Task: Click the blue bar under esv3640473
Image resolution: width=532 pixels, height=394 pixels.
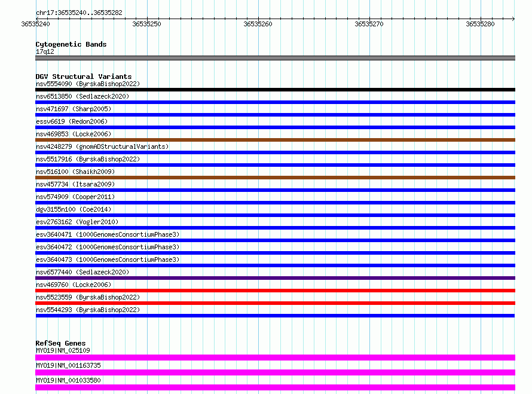Action: tap(275, 265)
